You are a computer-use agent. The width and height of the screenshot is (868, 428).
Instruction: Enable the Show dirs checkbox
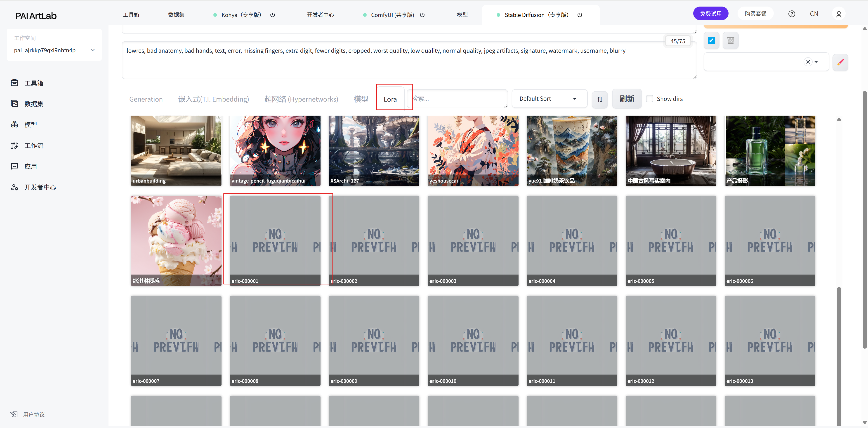649,99
